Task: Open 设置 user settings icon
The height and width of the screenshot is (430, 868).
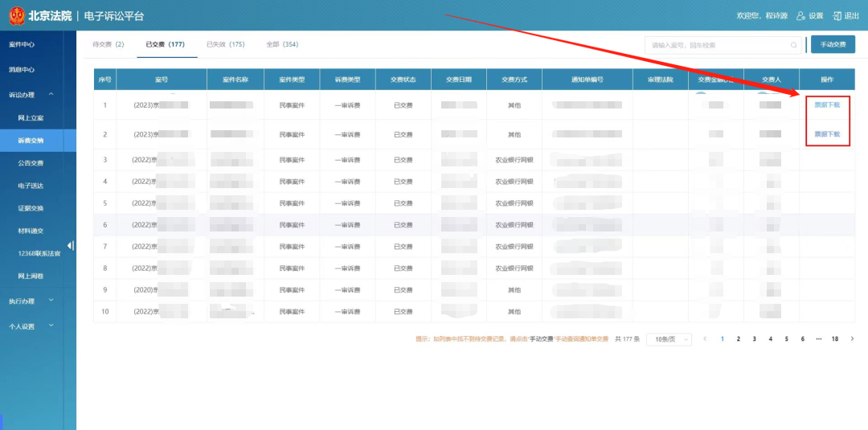Action: pyautogui.click(x=800, y=16)
